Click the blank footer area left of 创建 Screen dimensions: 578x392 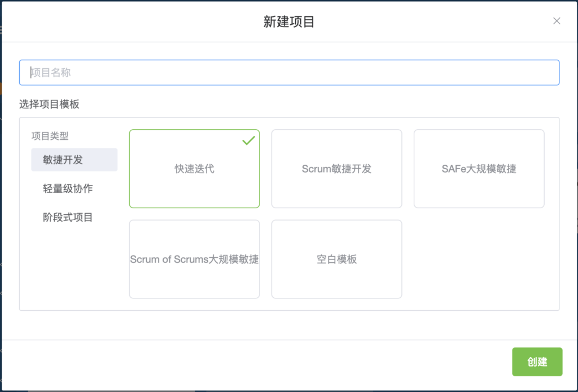point(254,362)
